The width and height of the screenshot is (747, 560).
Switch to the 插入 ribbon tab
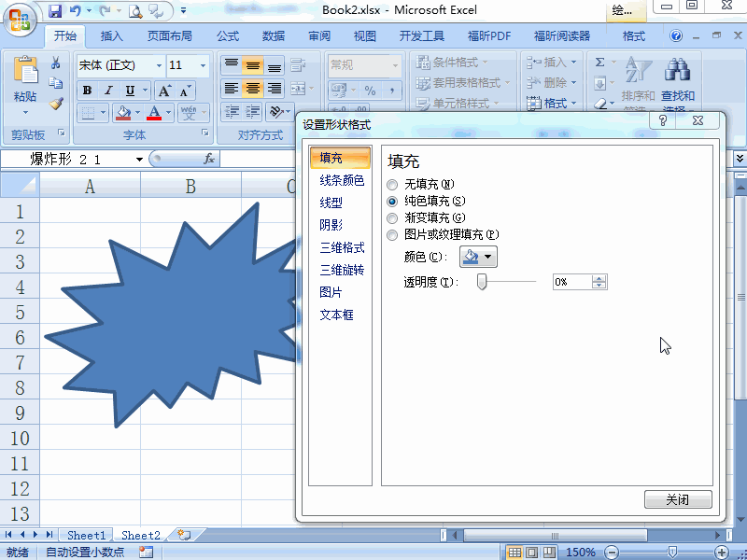tap(111, 35)
